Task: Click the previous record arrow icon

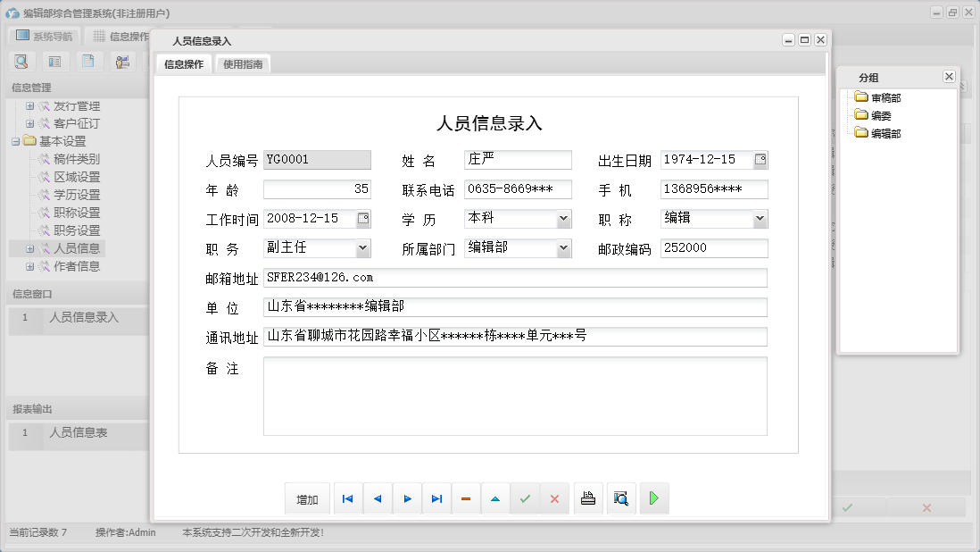Action: [377, 498]
